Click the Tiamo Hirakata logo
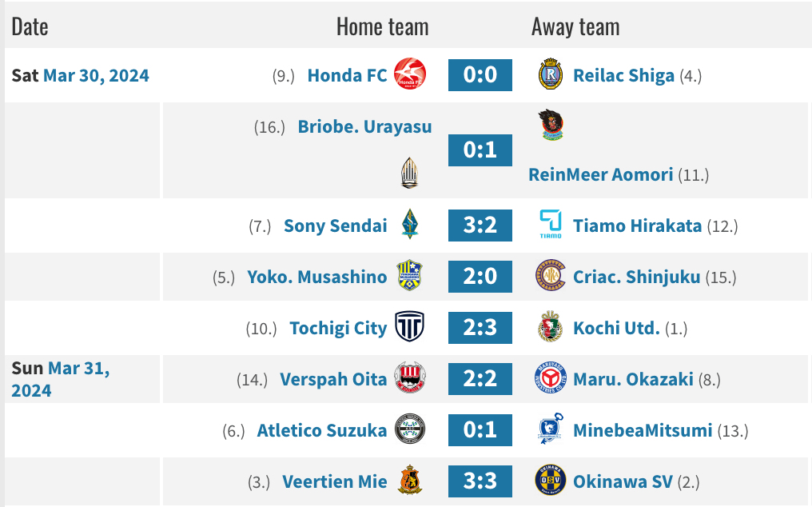Image resolution: width=812 pixels, height=507 pixels. pos(551,225)
